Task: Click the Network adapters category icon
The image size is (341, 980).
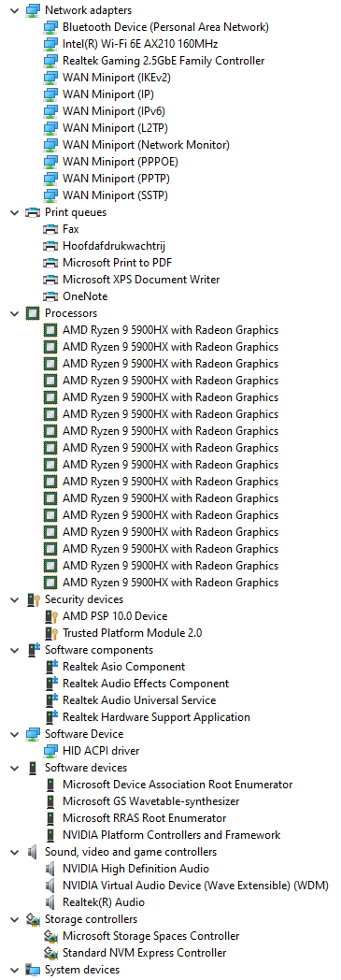Action: (33, 10)
